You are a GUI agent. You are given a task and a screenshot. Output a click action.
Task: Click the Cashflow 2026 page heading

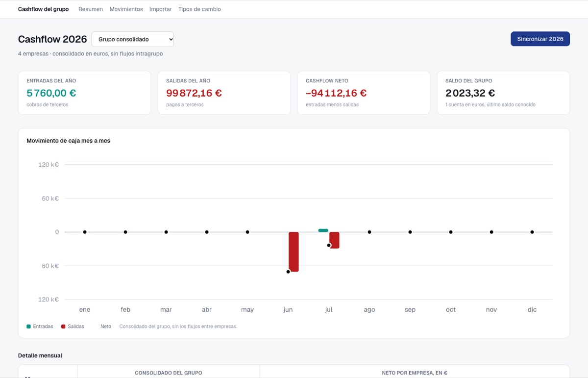[52, 39]
